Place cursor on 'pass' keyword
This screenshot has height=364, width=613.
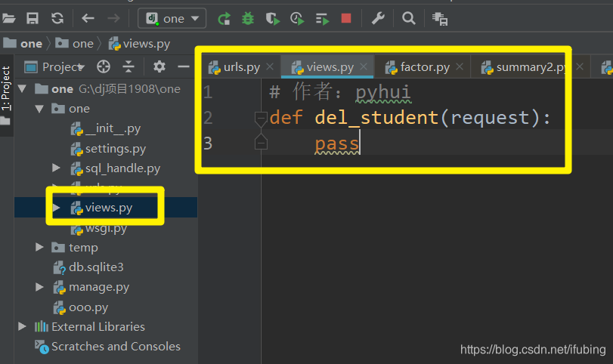coord(337,143)
